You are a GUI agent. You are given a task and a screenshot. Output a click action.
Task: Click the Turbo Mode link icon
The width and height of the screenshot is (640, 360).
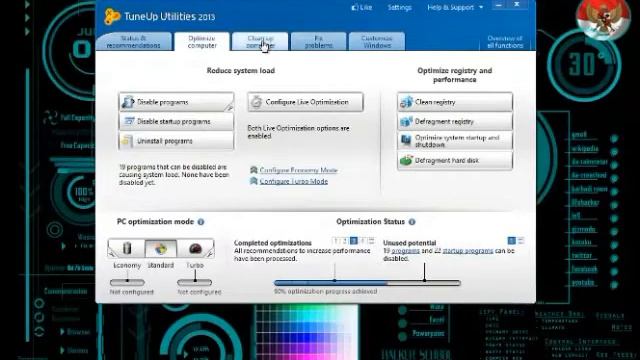click(x=253, y=181)
